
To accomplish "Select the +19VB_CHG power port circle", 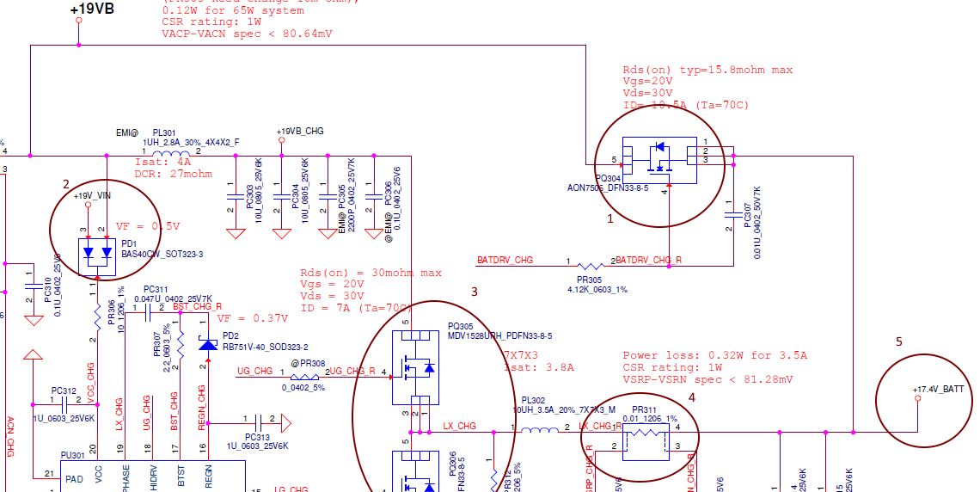I will point(281,141).
